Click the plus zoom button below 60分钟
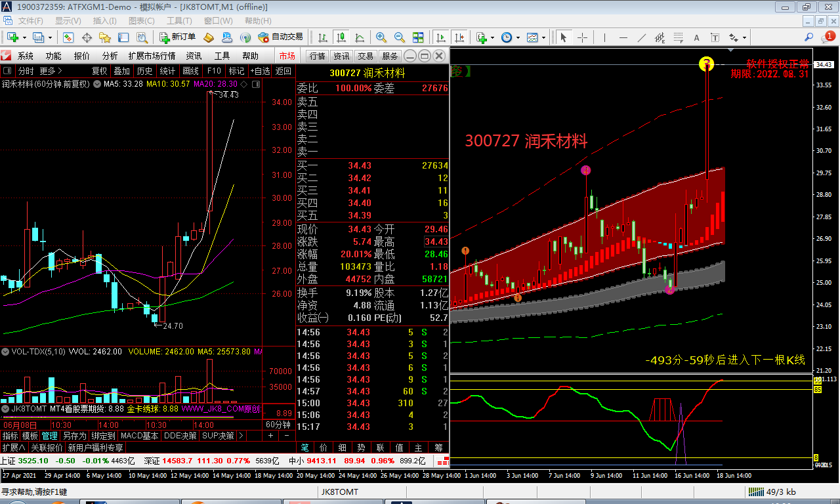The width and height of the screenshot is (840, 504). pos(271,436)
